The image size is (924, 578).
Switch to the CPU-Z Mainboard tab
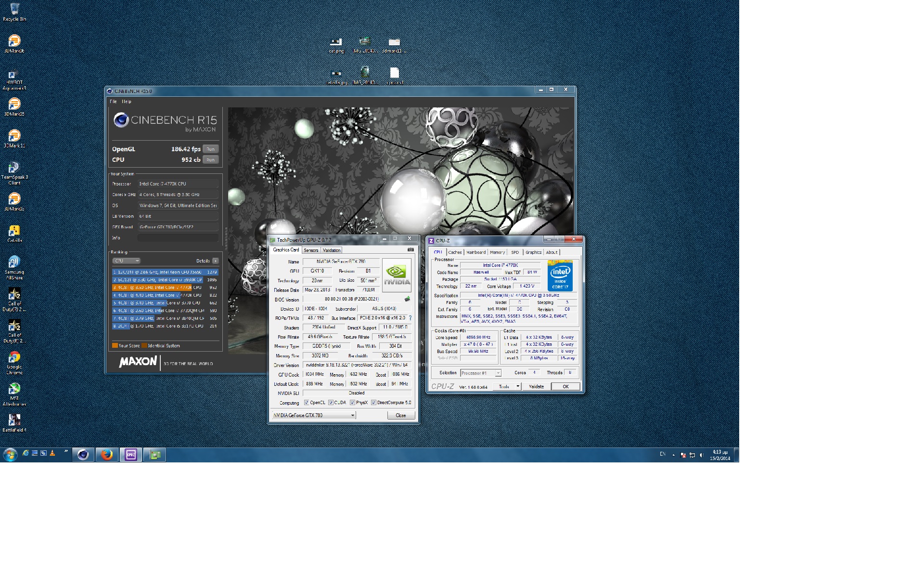[x=476, y=252]
